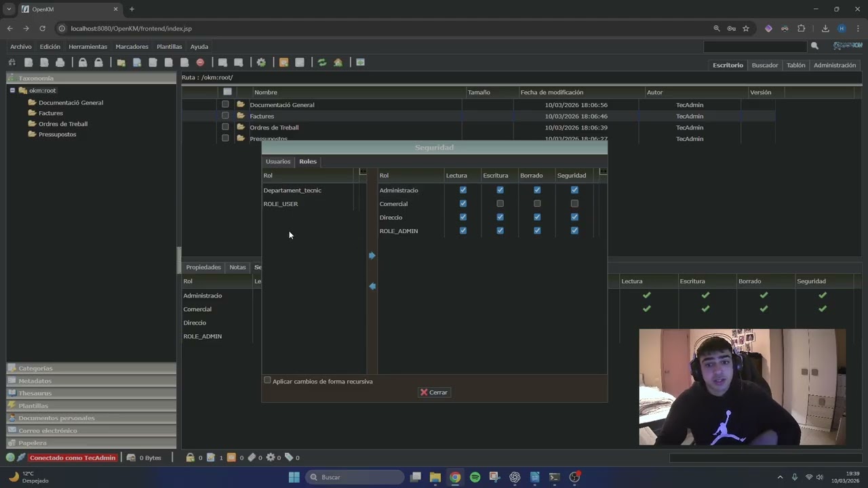Click the closed padlock lock icon
The height and width of the screenshot is (488, 868).
pyautogui.click(x=82, y=62)
